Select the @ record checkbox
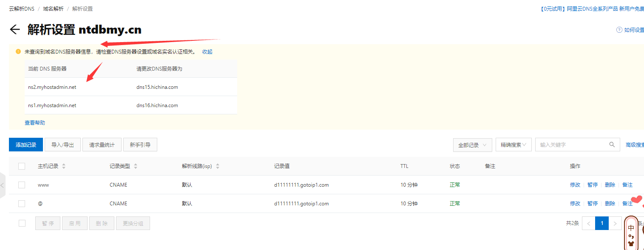This screenshot has height=250, width=644. [x=22, y=204]
